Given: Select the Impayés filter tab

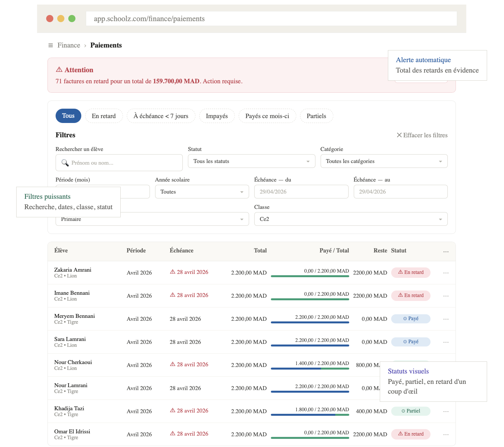Looking at the screenshot, I should [217, 116].
